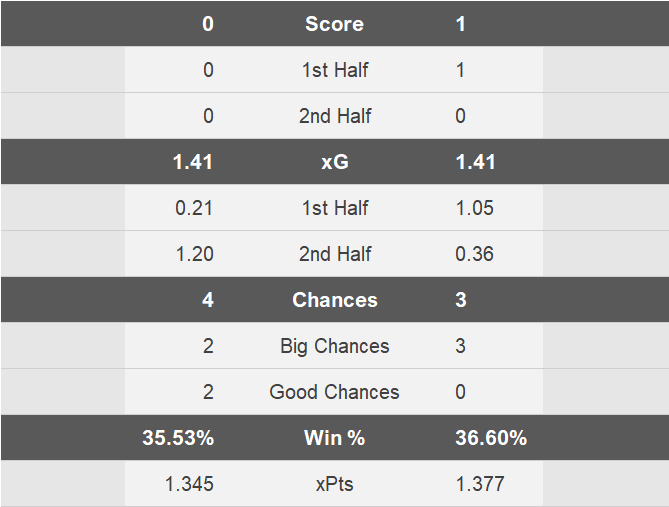Click the 1.345 xPts value
The width and height of the screenshot is (669, 507).
(x=189, y=484)
